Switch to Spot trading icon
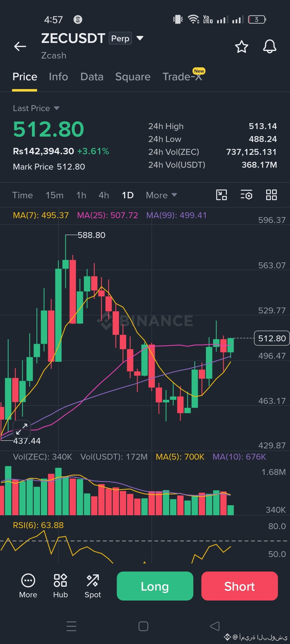290x644 pixels. click(93, 586)
